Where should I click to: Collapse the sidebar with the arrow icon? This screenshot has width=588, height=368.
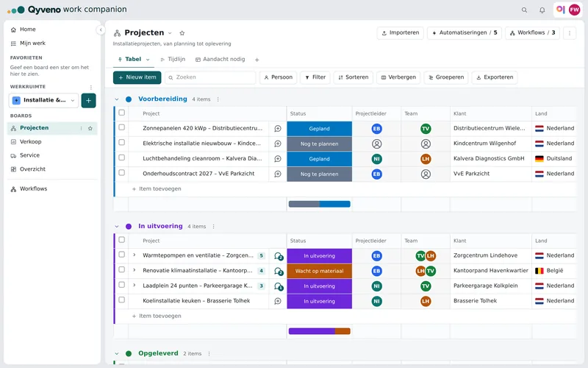(101, 29)
